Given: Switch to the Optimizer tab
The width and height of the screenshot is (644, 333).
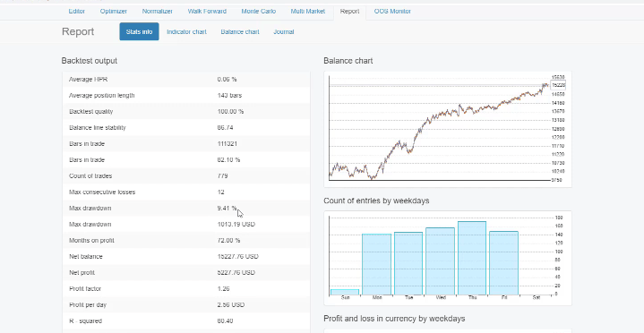Looking at the screenshot, I should (114, 11).
